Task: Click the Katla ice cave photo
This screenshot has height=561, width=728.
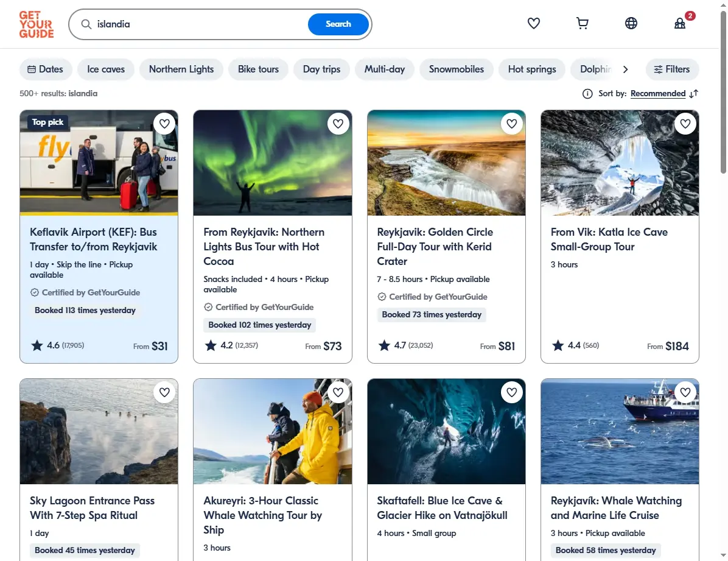Action: 620,163
